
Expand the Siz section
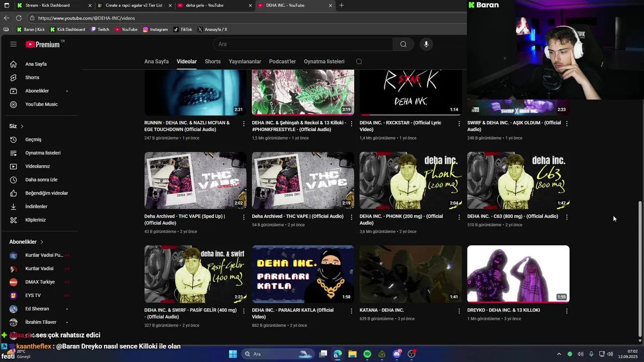click(x=17, y=126)
